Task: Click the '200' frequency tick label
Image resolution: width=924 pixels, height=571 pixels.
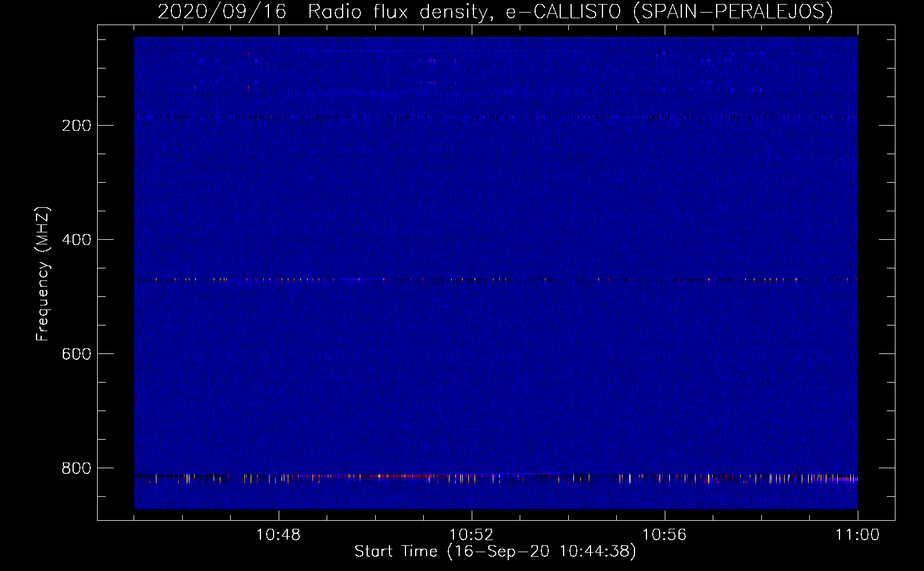Action: 77,126
